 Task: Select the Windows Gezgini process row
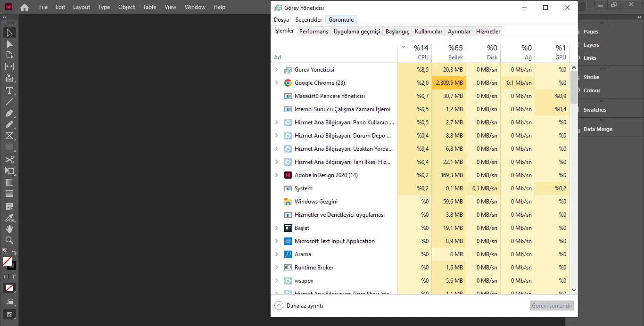420,202
